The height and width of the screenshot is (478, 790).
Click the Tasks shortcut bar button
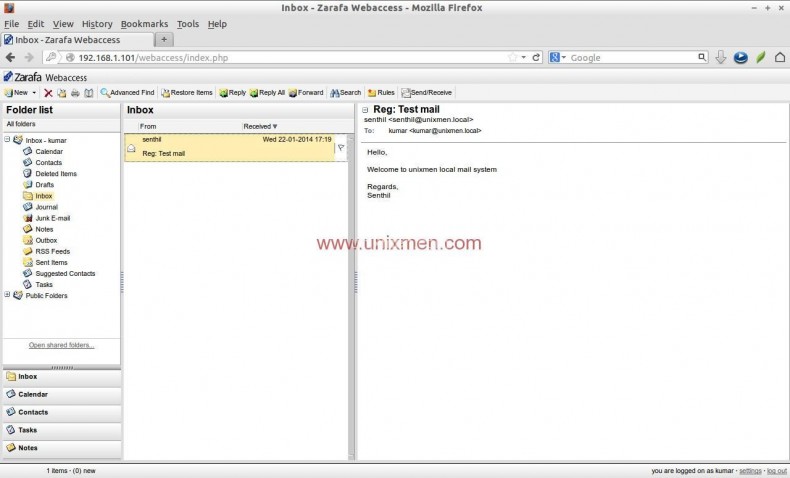coord(62,430)
